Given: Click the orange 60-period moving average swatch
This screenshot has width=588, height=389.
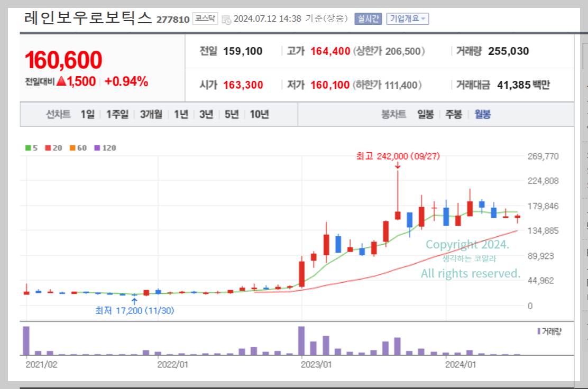Looking at the screenshot, I should click(x=73, y=148).
